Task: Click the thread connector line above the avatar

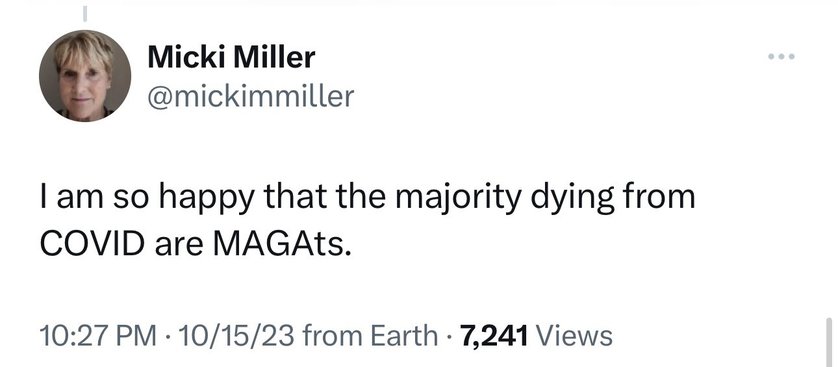Action: [x=84, y=13]
